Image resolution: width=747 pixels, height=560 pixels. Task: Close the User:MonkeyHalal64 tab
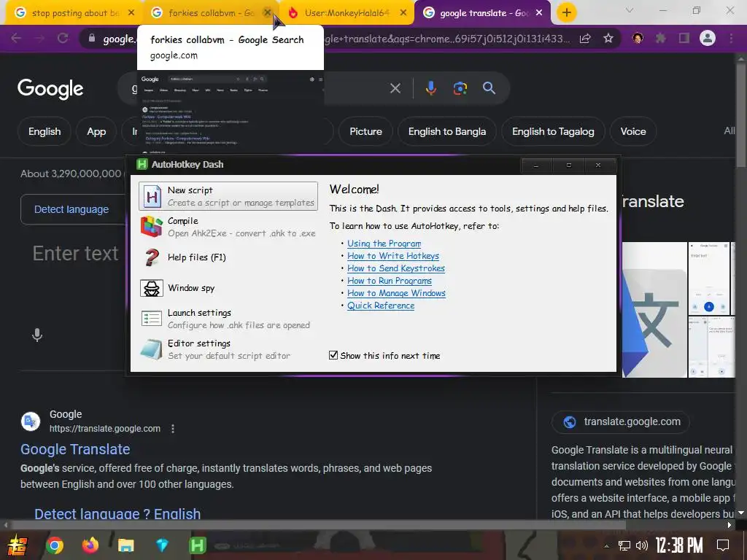[x=403, y=13]
